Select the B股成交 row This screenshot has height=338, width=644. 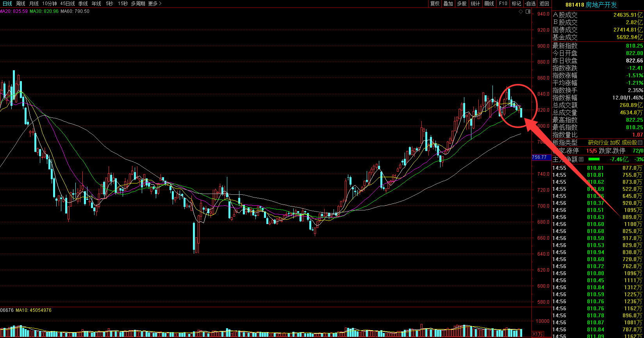pyautogui.click(x=598, y=22)
